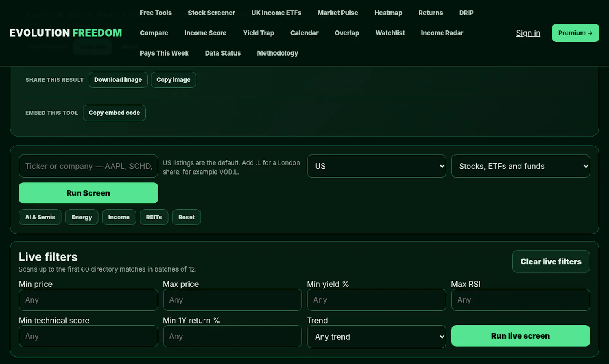Click the Premium button
The image size is (609, 364).
tap(576, 33)
